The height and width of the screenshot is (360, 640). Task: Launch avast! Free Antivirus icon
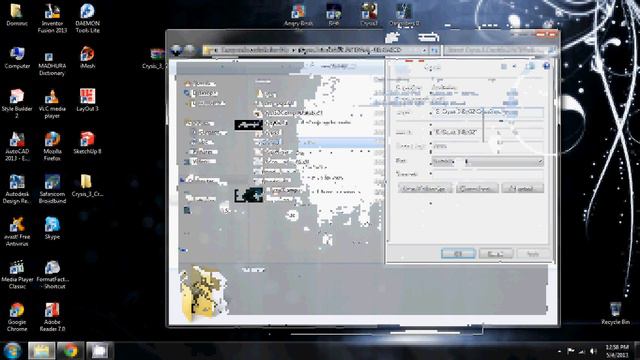pos(17,232)
